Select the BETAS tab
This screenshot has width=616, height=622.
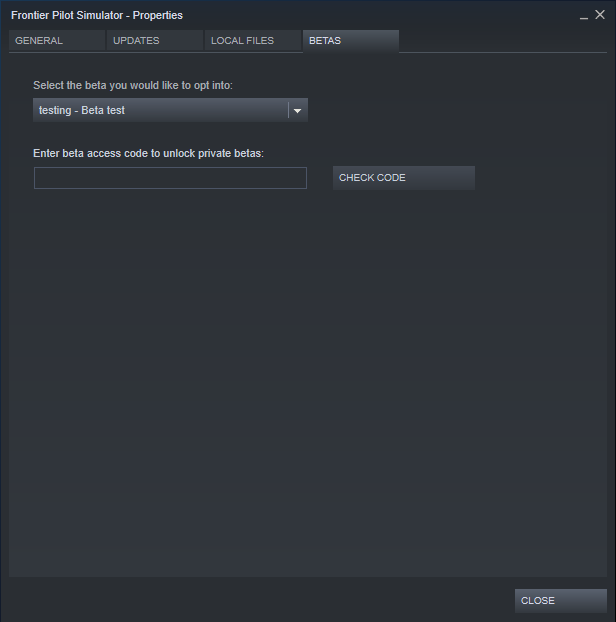[351, 40]
